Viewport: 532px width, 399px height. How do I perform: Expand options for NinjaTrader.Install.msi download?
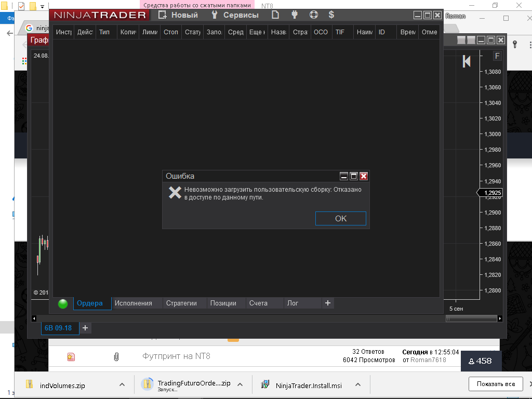tap(358, 385)
